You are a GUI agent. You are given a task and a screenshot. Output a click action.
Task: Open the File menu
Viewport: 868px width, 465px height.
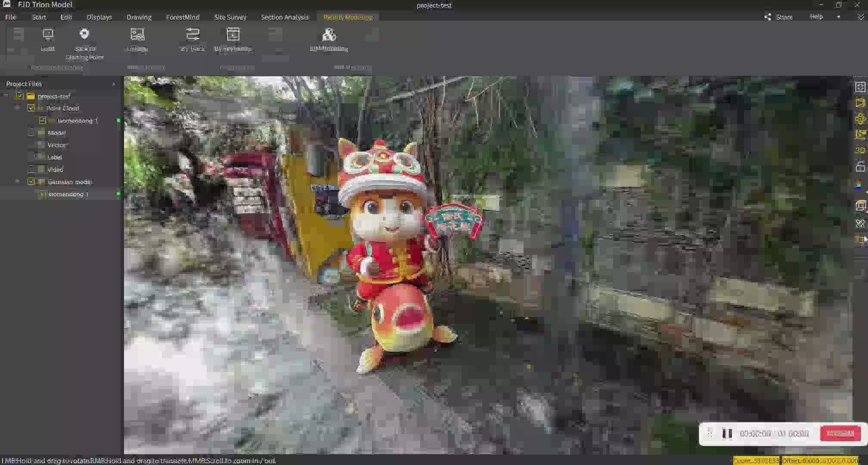[x=11, y=17]
